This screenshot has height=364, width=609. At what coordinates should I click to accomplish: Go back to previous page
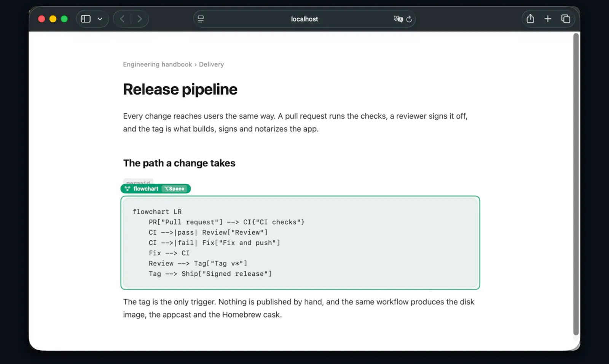pos(122,19)
